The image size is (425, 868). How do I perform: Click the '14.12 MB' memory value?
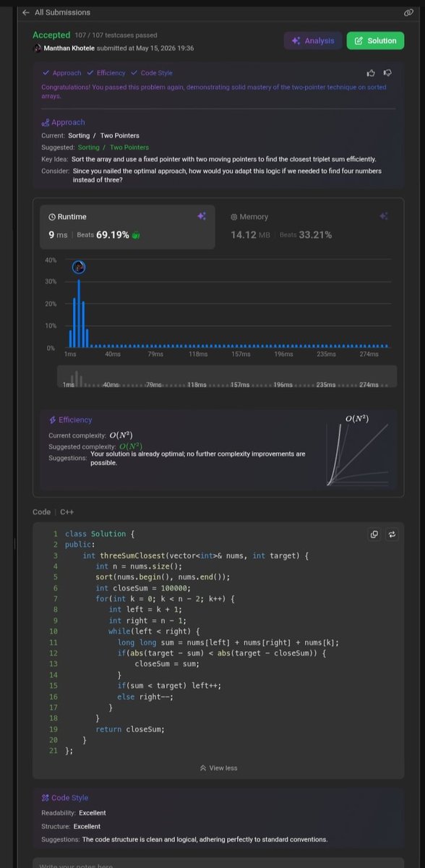pyautogui.click(x=249, y=235)
